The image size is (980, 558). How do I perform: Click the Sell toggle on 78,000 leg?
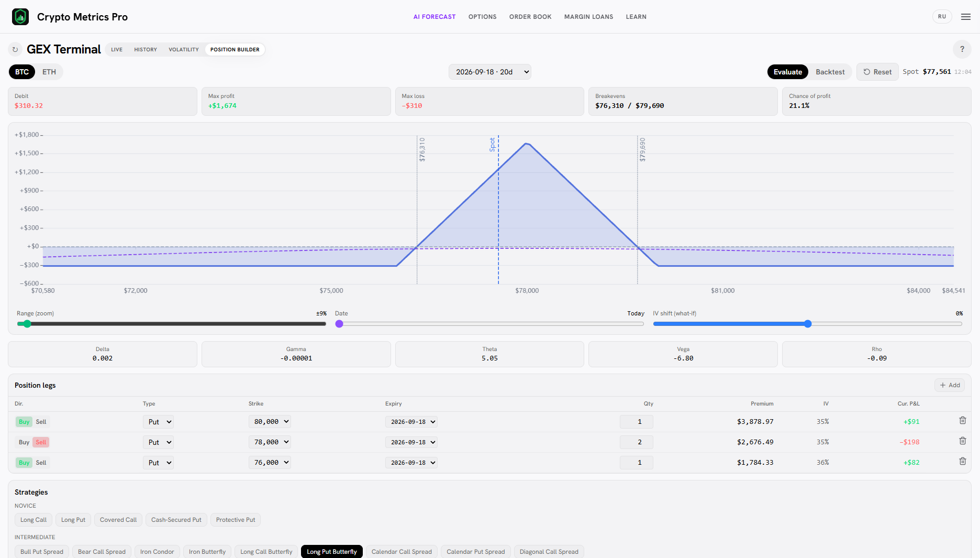[41, 442]
